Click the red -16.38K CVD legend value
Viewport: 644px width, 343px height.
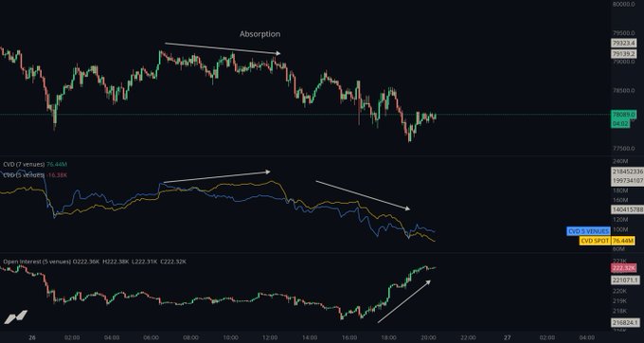[x=57, y=175]
